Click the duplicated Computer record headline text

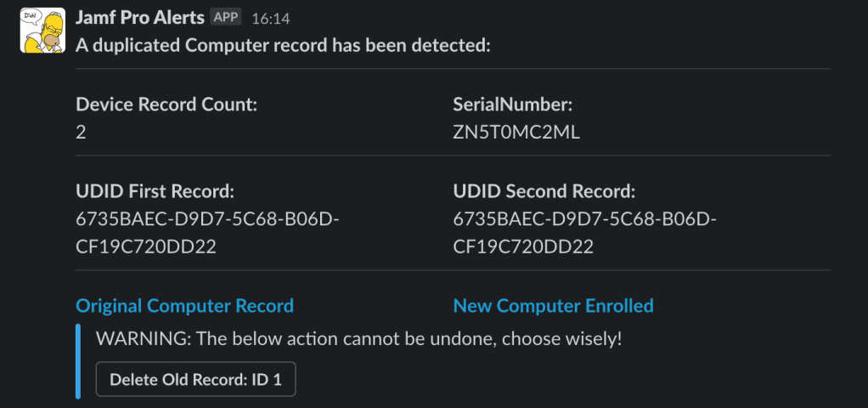tap(283, 45)
